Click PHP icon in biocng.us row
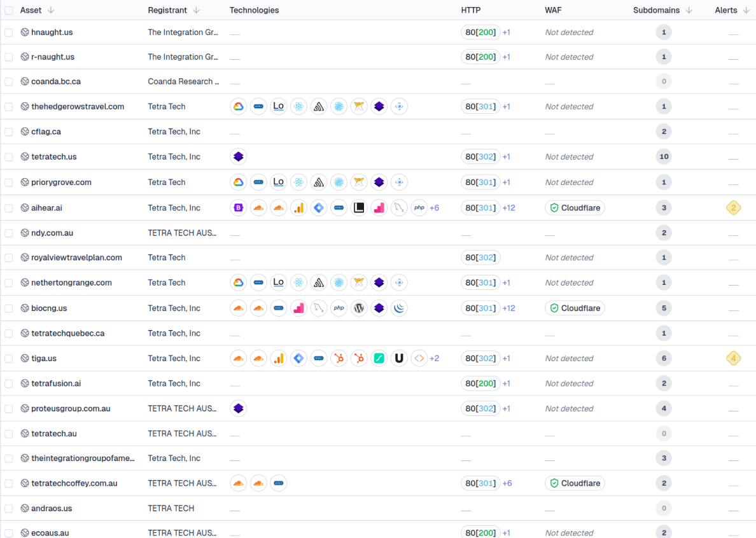Viewport: 756px width, 538px height. coord(339,308)
